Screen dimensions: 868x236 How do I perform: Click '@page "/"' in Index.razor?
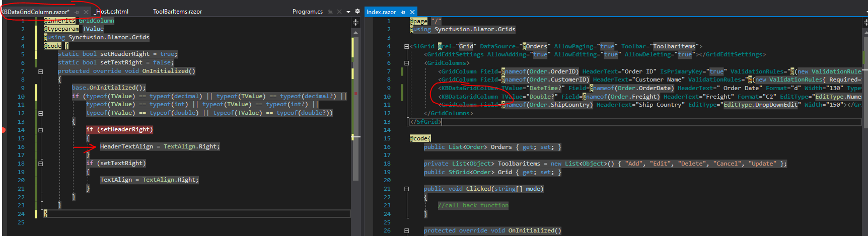[x=425, y=21]
